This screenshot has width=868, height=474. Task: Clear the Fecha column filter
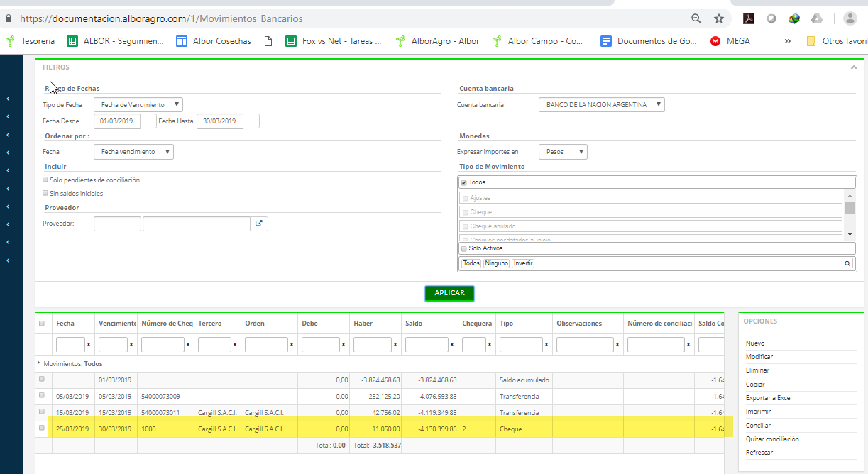pyautogui.click(x=88, y=345)
